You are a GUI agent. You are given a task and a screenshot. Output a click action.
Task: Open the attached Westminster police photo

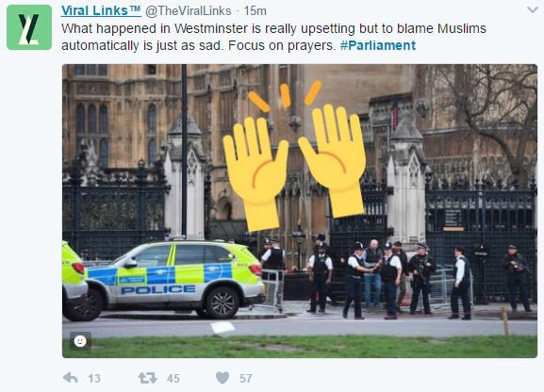point(300,211)
